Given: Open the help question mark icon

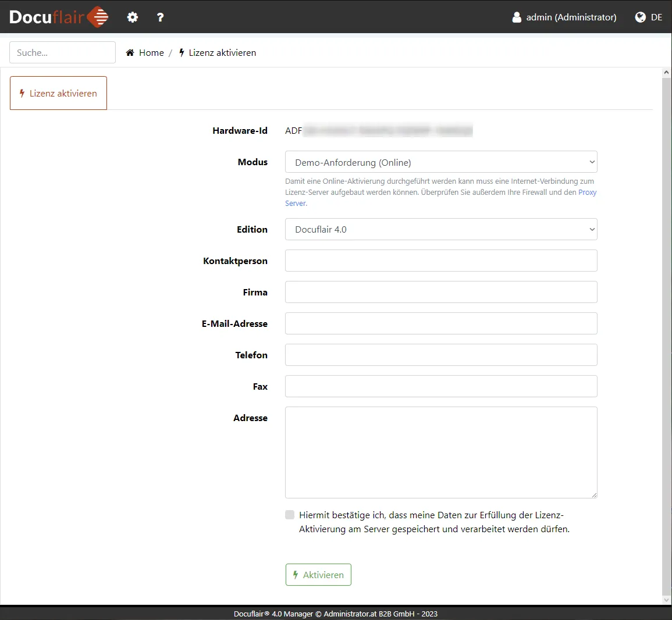Looking at the screenshot, I should [x=161, y=17].
